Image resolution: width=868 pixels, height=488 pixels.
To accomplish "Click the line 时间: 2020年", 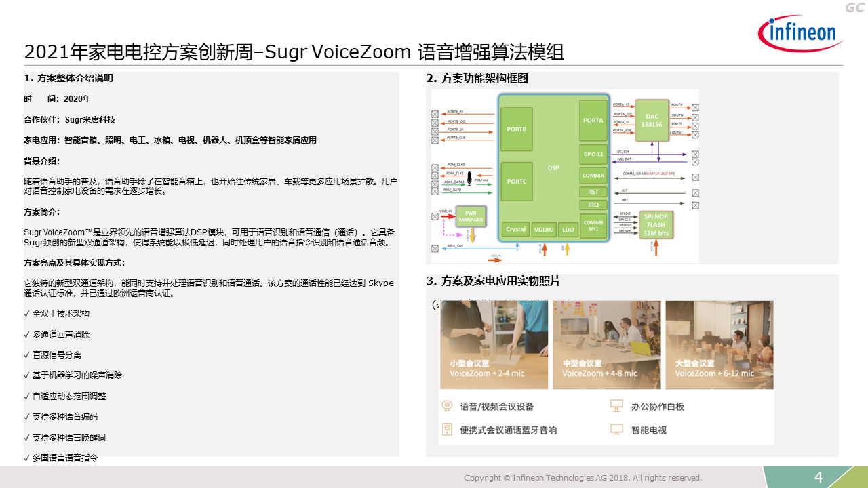I will tap(57, 99).
